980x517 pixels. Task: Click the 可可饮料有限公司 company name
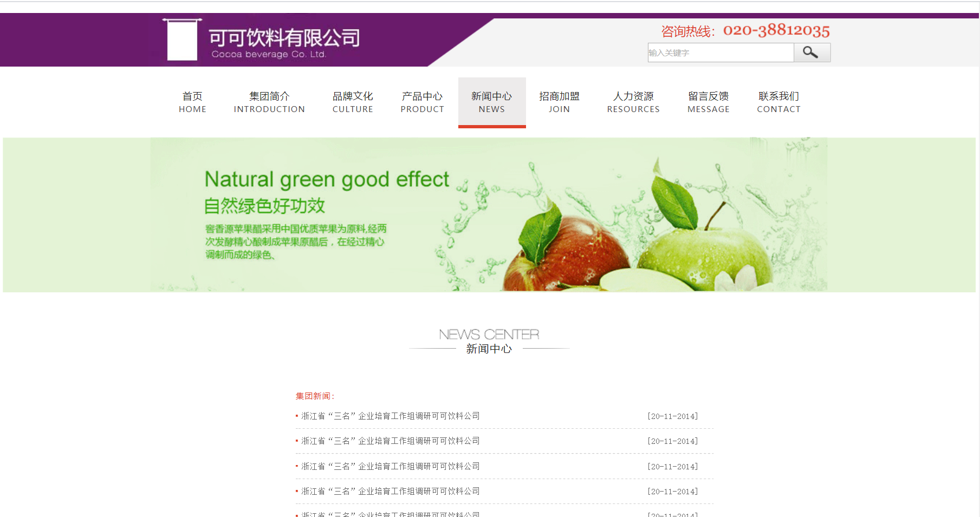tap(284, 38)
